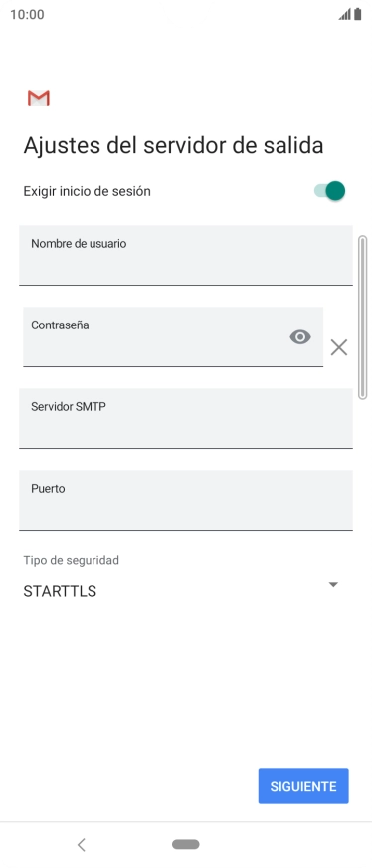Click the SIGUIENTE button
This screenshot has height=868, width=372.
tap(303, 786)
